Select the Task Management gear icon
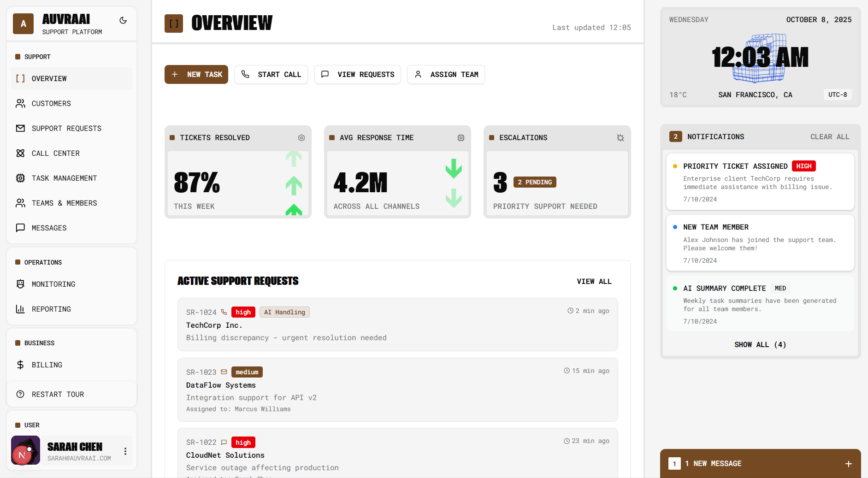This screenshot has width=868, height=478. coord(20,178)
